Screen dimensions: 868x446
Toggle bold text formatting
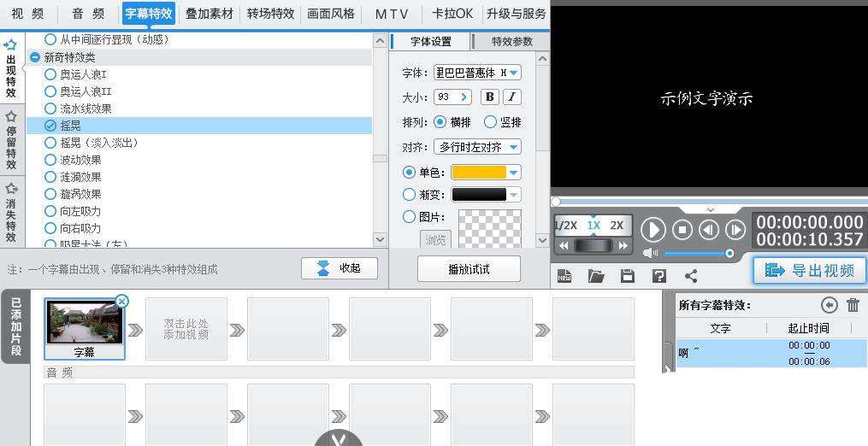tap(489, 97)
